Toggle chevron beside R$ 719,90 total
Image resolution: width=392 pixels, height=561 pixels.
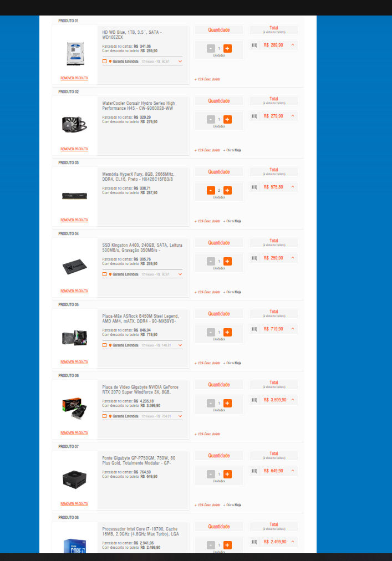(293, 329)
